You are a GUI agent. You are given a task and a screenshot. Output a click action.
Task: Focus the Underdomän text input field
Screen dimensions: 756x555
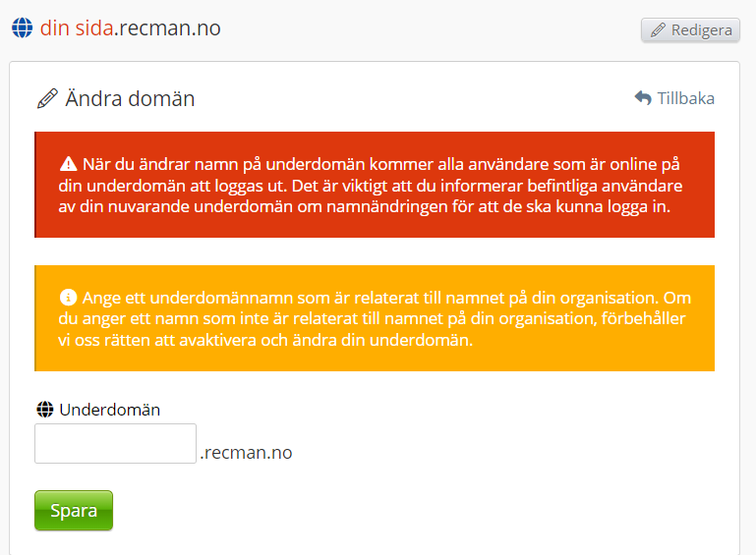tap(116, 443)
